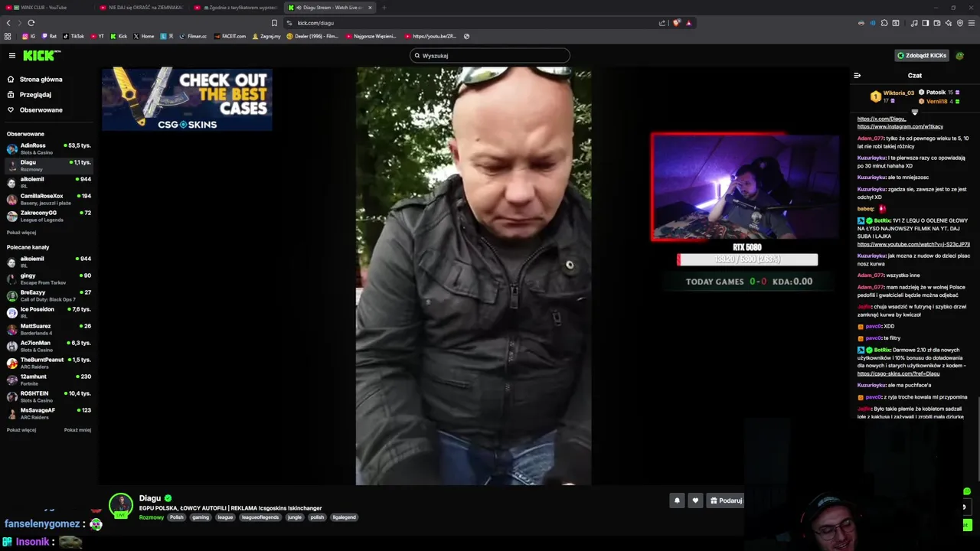Open the user profile avatar menu
The width and height of the screenshot is (980, 551).
[959, 55]
